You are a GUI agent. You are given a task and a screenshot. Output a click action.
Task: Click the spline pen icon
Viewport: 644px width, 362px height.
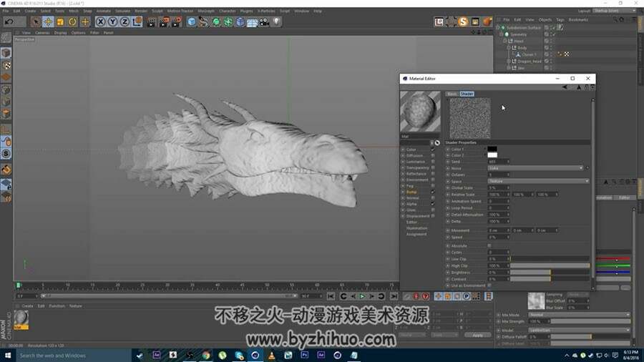(204, 22)
